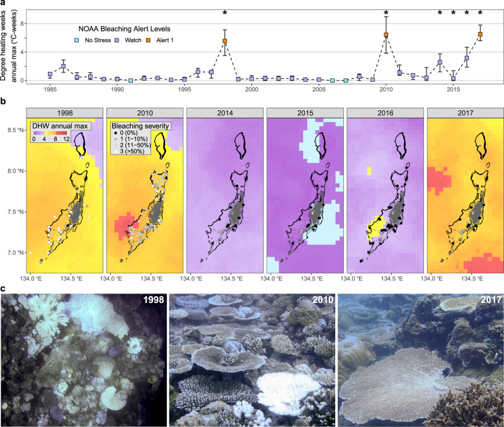Click the asterisk above the 2017 point
This screenshot has height=427, width=504.
click(x=480, y=13)
